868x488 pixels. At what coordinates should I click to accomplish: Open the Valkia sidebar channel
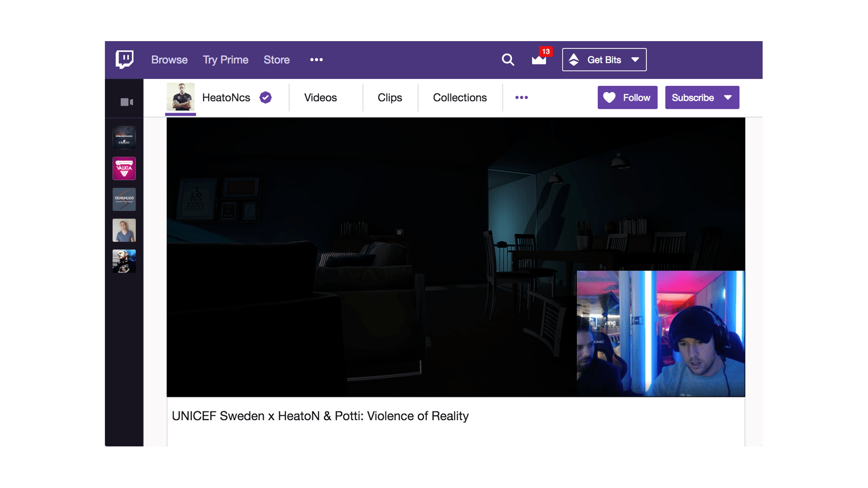pyautogui.click(x=124, y=169)
